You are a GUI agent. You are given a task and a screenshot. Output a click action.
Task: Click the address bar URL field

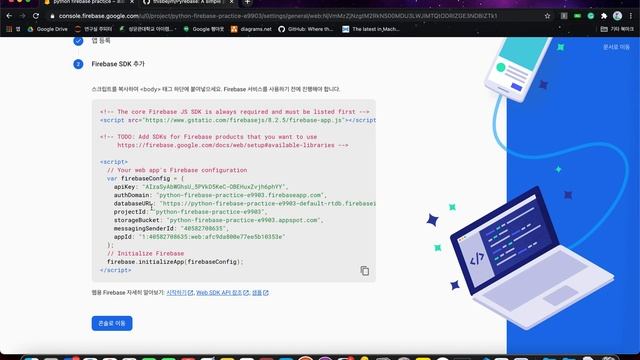coord(278,16)
